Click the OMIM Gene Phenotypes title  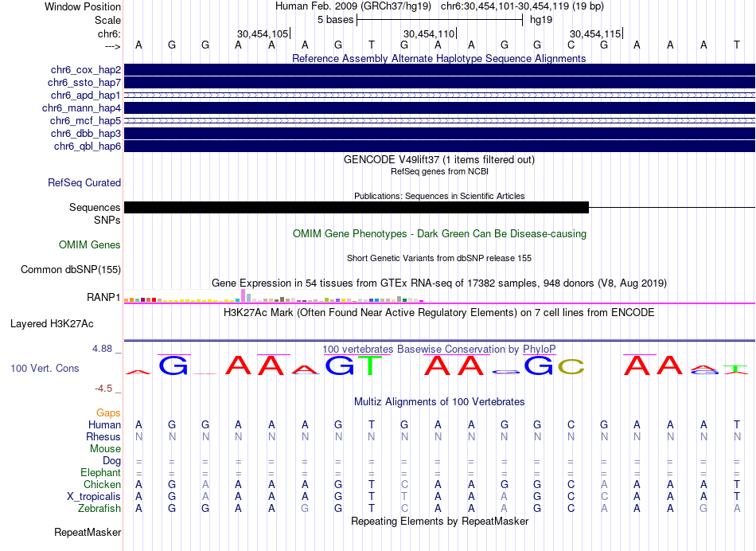point(439,233)
